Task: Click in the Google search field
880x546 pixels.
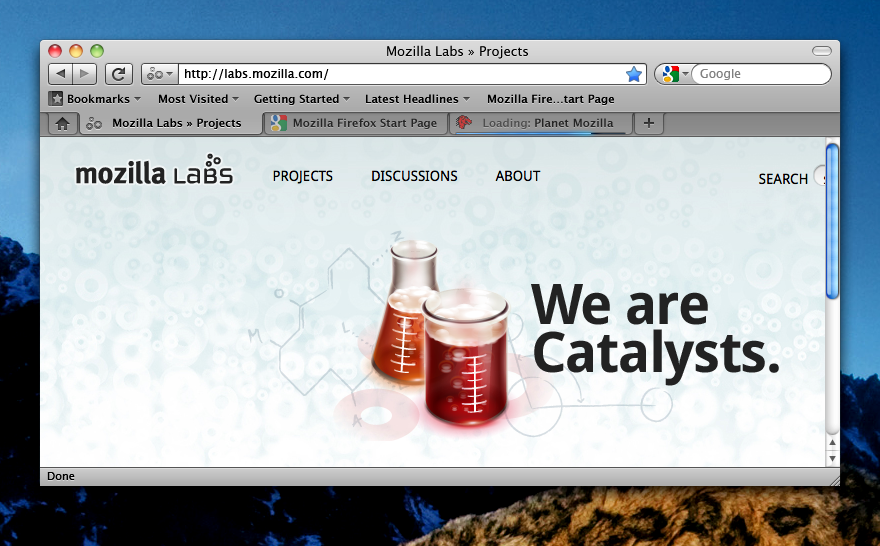Action: tap(760, 74)
